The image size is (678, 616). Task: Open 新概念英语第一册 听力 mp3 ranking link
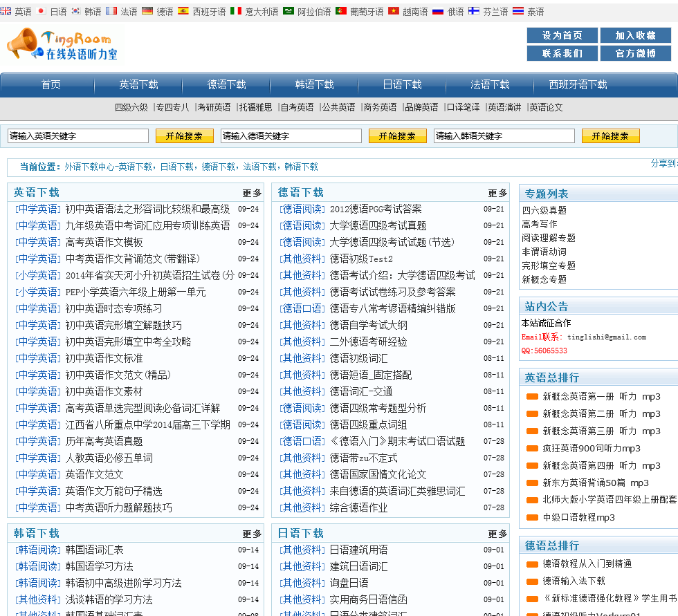[601, 397]
